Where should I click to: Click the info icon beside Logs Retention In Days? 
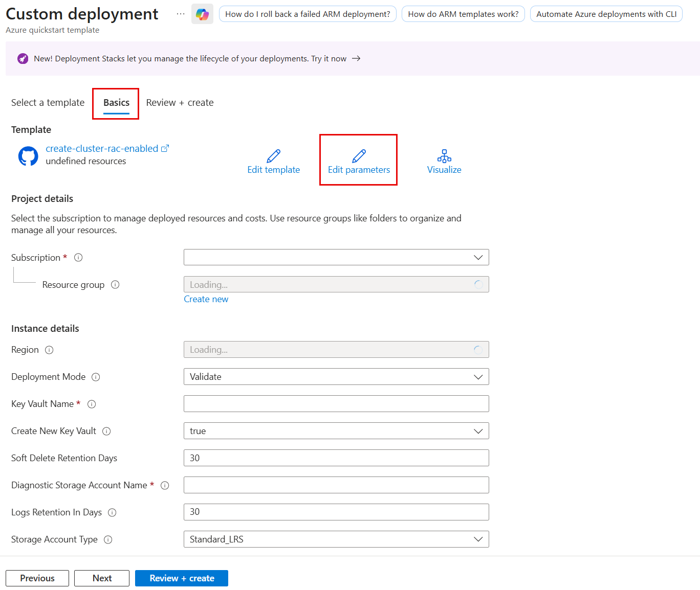[112, 513]
